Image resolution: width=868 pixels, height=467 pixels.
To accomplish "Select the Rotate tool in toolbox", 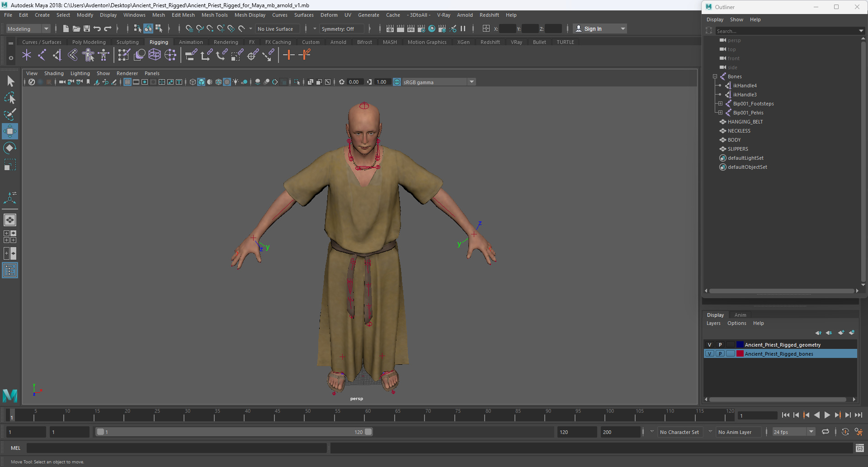I will 10,148.
